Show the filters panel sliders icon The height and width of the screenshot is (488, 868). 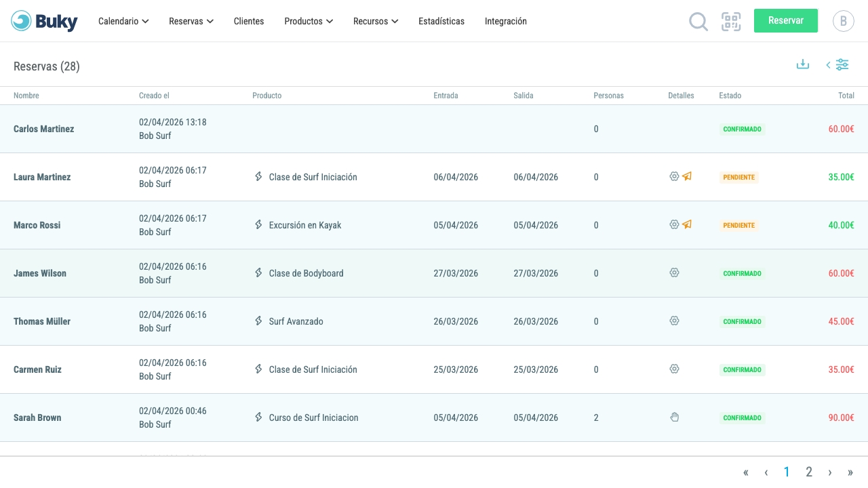[x=842, y=64]
